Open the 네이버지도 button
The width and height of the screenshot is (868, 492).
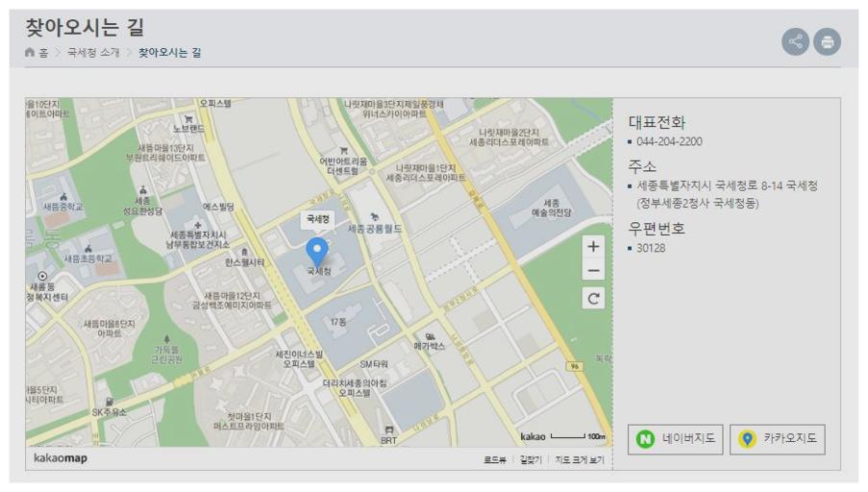tap(676, 439)
